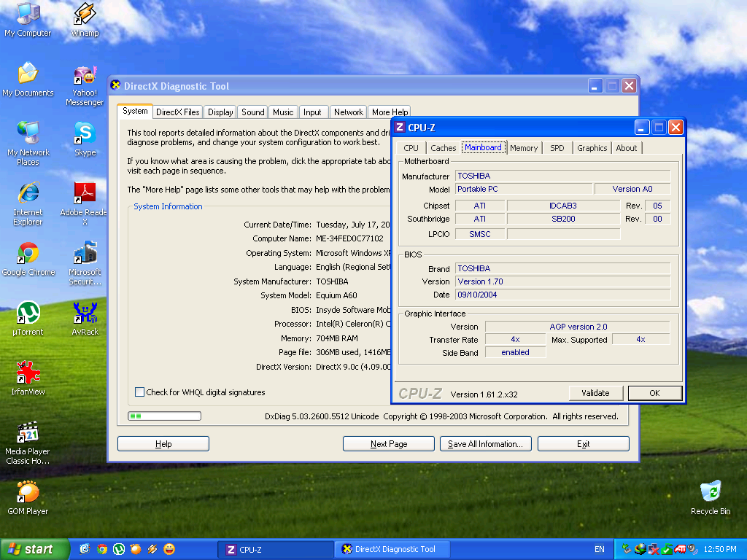Image resolution: width=747 pixels, height=560 pixels.
Task: Click Model Portable PC field
Action: pos(524,189)
